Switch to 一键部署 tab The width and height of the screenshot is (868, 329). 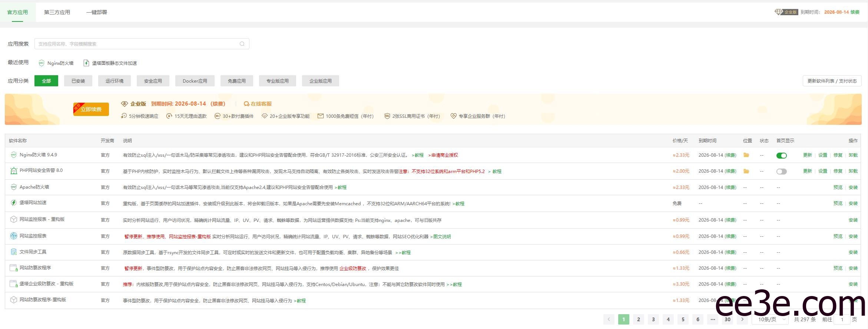click(x=97, y=12)
